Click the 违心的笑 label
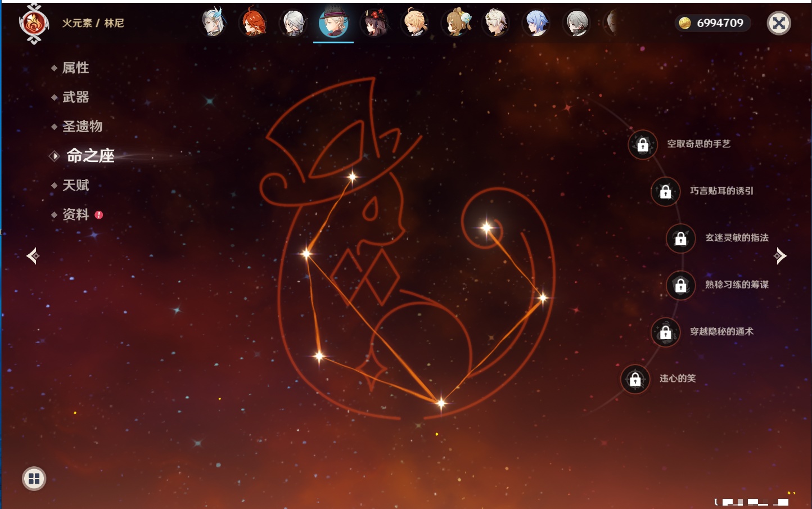The image size is (812, 509). pos(678,379)
